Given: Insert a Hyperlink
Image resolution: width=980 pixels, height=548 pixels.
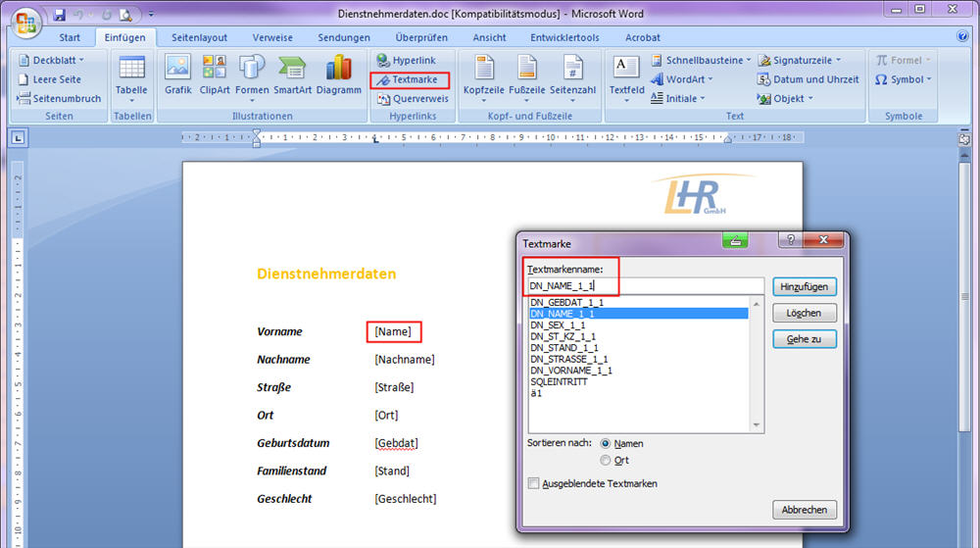Looking at the screenshot, I should pos(407,61).
